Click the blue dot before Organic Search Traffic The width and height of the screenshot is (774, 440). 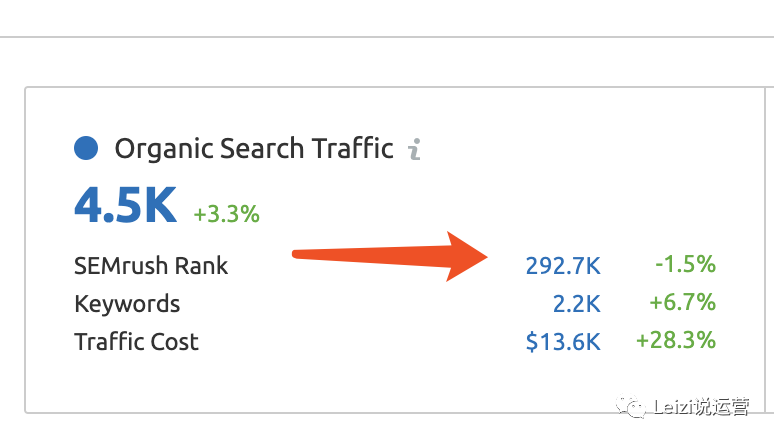[x=86, y=148]
